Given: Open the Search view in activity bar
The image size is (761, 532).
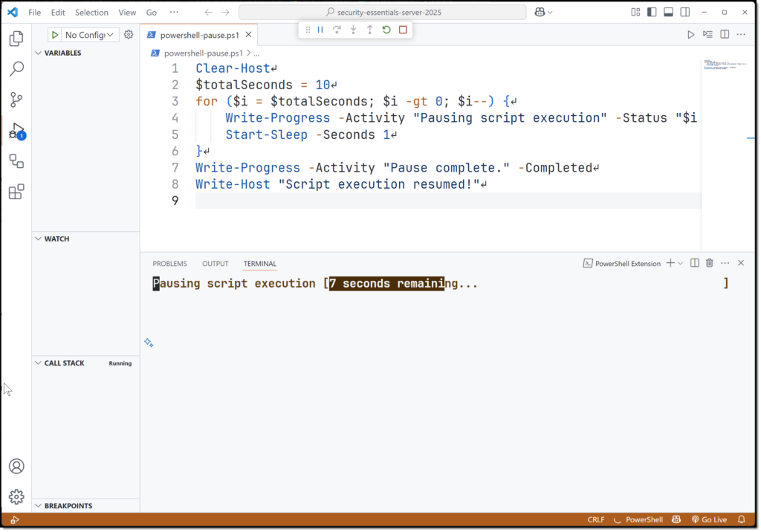Looking at the screenshot, I should (16, 69).
